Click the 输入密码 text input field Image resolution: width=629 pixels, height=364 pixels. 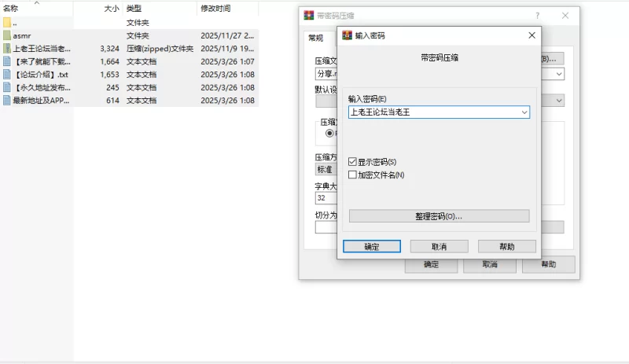pyautogui.click(x=432, y=112)
